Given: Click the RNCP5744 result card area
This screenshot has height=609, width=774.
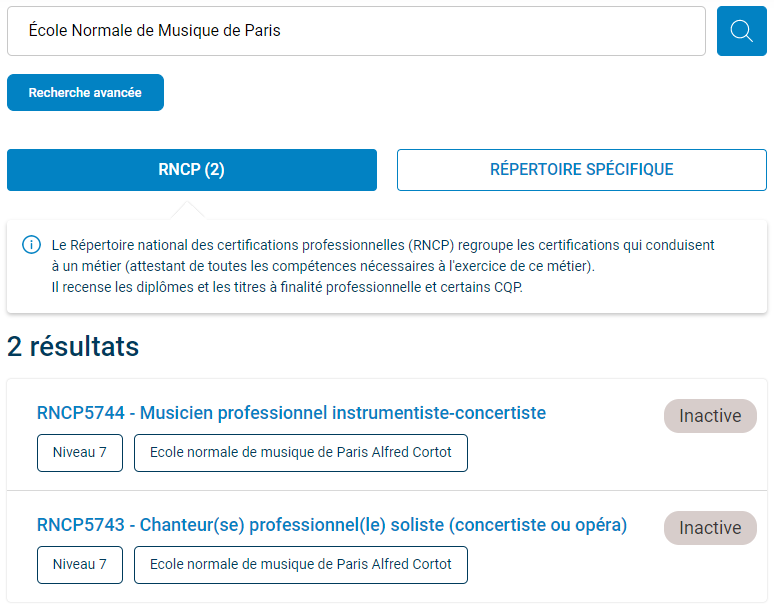Looking at the screenshot, I should click(387, 435).
